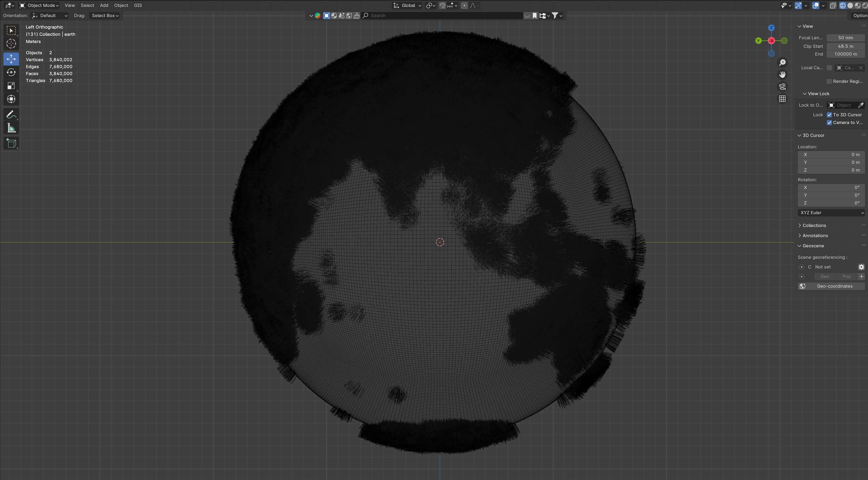
Task: Toggle camera view icon
Action: [x=782, y=87]
